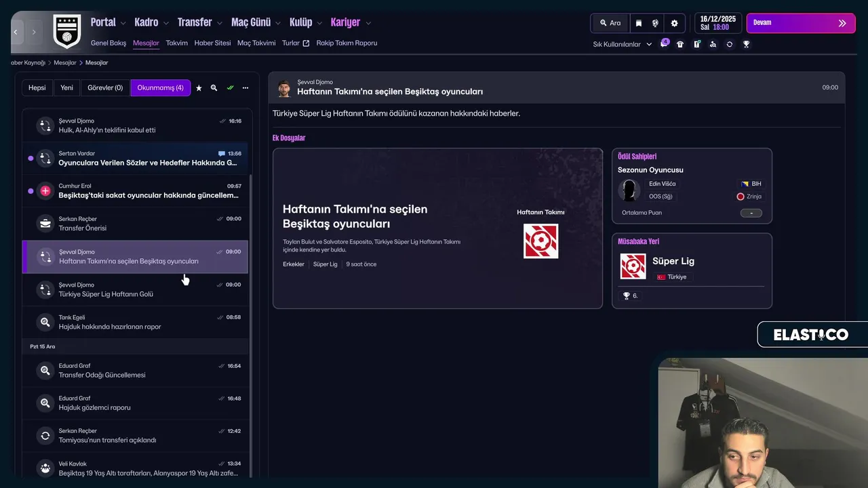
Task: Open the globe world icon
Action: point(655,23)
